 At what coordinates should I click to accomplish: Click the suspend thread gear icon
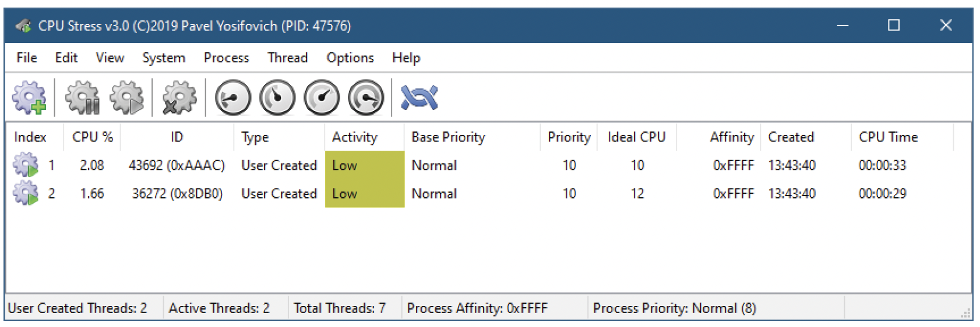[x=82, y=97]
